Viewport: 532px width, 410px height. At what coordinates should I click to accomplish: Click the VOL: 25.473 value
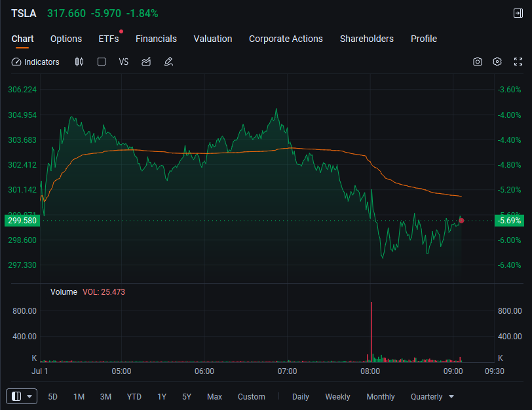click(x=104, y=292)
